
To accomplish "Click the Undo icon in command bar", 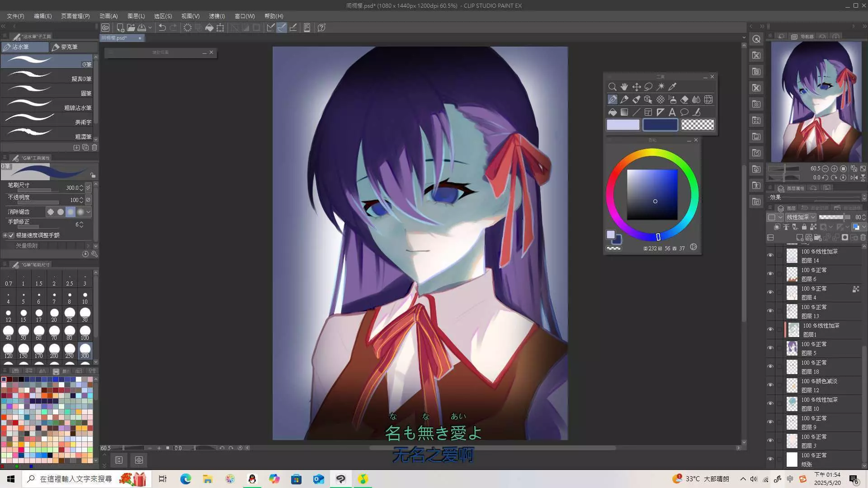I will 162,28.
